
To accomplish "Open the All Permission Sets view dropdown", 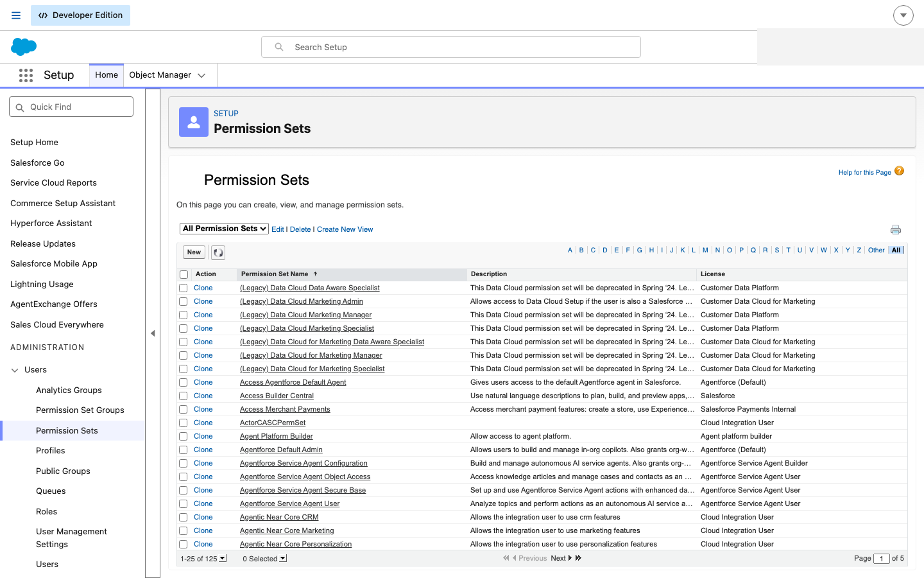I will click(x=224, y=229).
